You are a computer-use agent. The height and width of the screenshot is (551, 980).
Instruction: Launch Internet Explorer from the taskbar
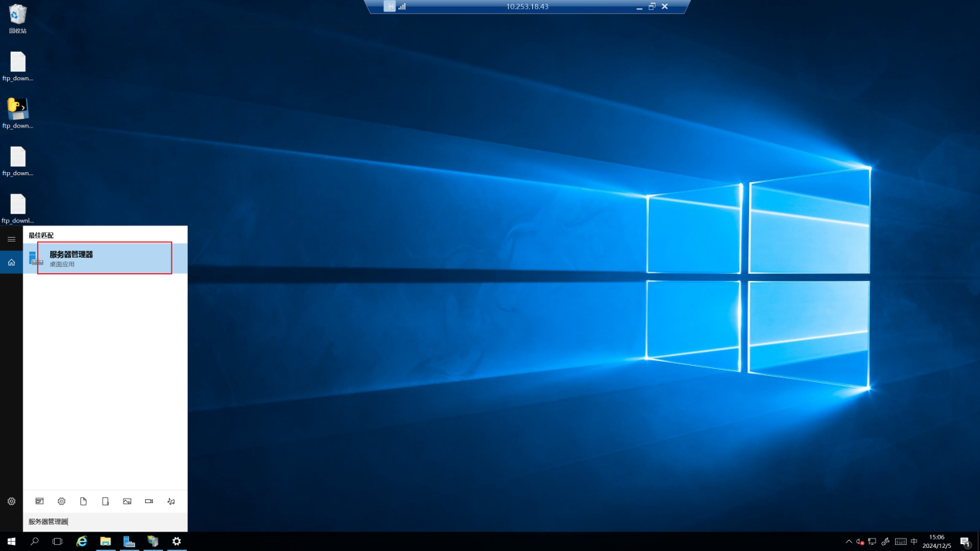point(82,542)
